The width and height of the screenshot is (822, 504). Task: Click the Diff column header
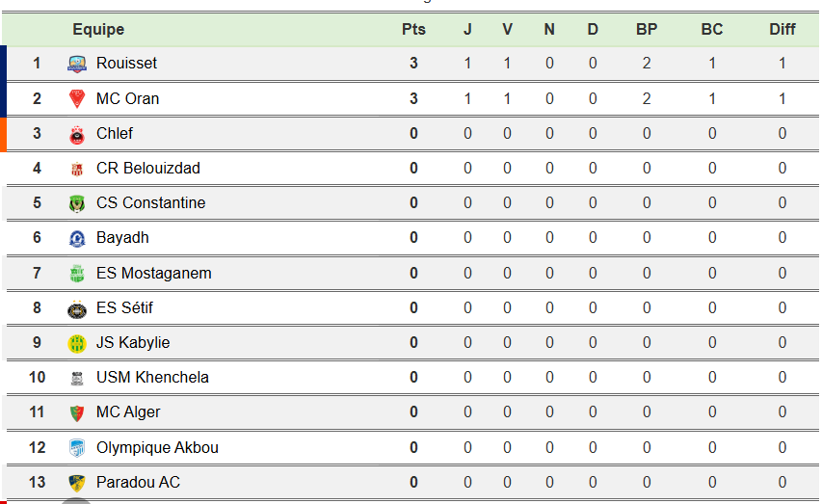tap(782, 30)
